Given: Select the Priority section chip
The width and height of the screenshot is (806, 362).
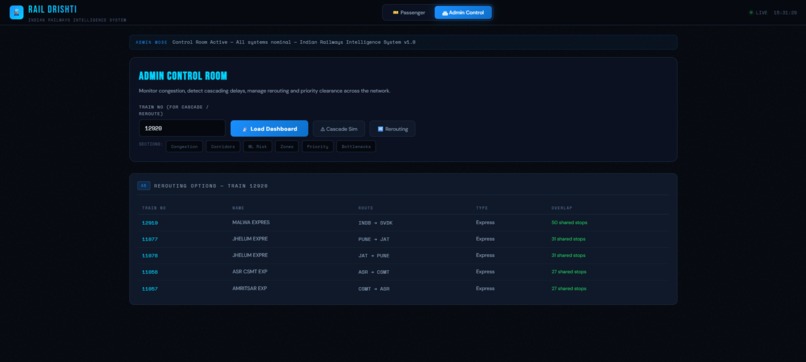Looking at the screenshot, I should [x=318, y=147].
